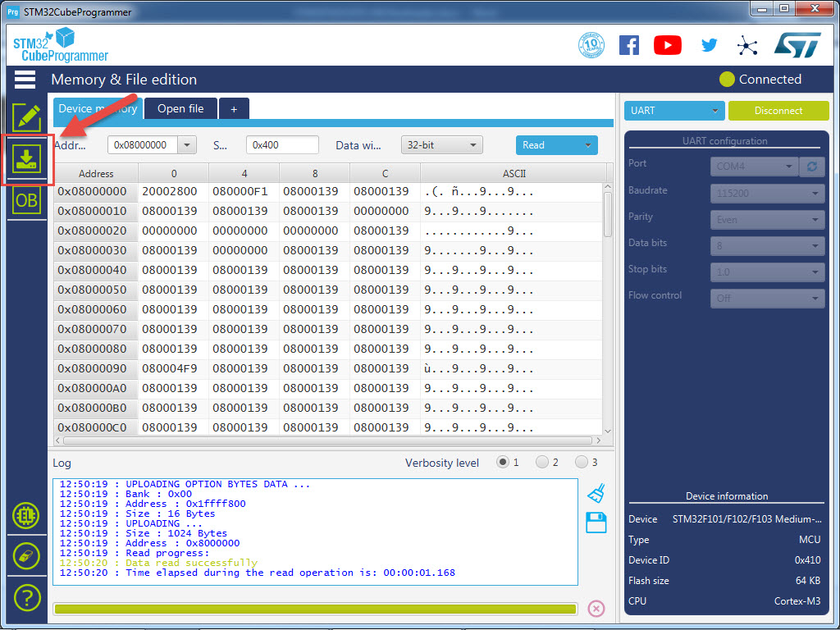Click the Disconnect button
This screenshot has width=840, height=630.
tap(778, 109)
